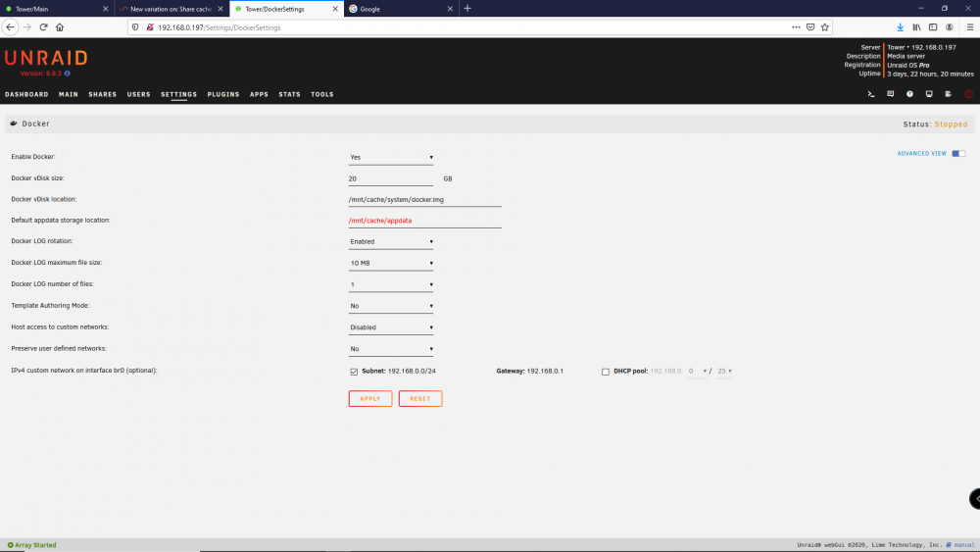Click the Status Stopped text
Screen dimensions: 980x552
(x=935, y=125)
